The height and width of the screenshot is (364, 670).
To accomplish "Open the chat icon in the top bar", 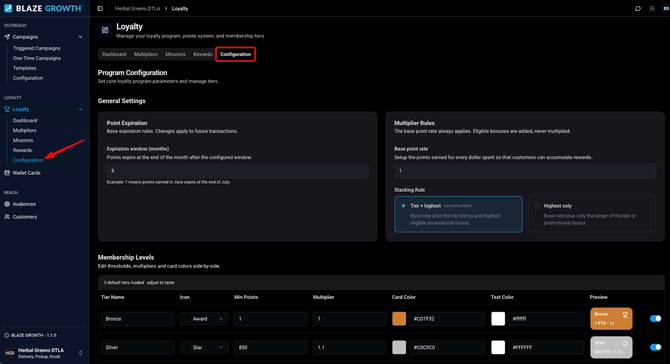I will click(638, 9).
